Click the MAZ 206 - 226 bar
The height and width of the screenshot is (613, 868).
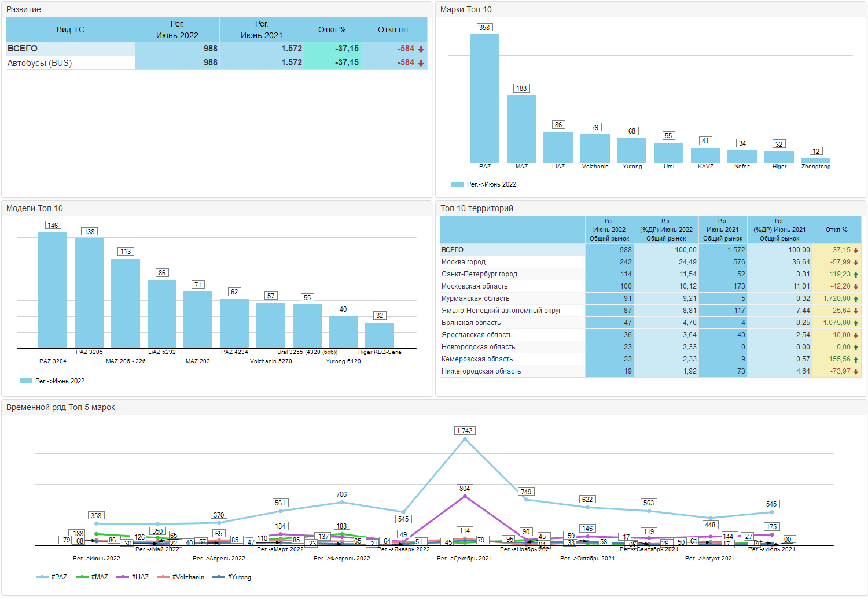point(126,303)
